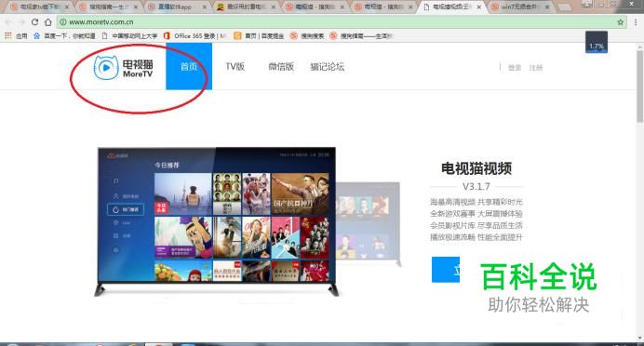Open the 猫记论坛 navigation item

click(328, 66)
